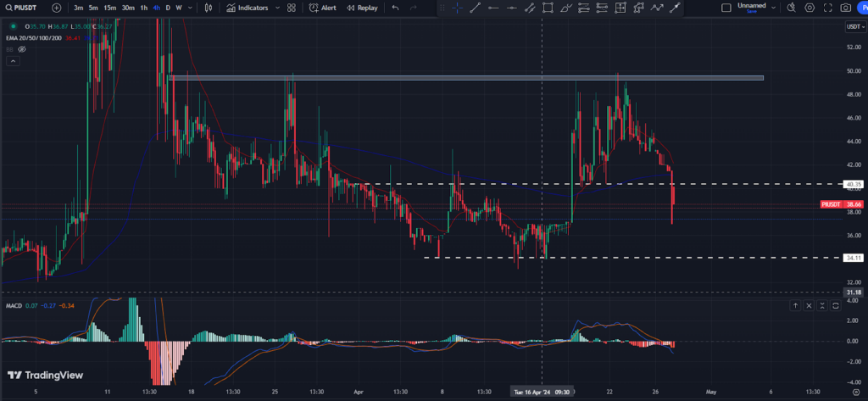Viewport: 868px width, 401px height.
Task: Open PIUSDT symbol search
Action: pyautogui.click(x=23, y=8)
